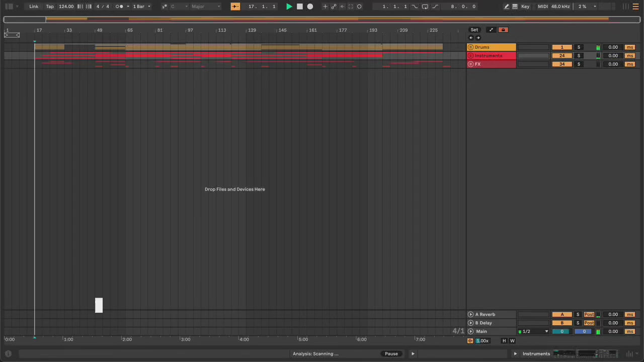Pause the analysis scanning
Viewport: 644px width, 362px height.
pos(391,353)
